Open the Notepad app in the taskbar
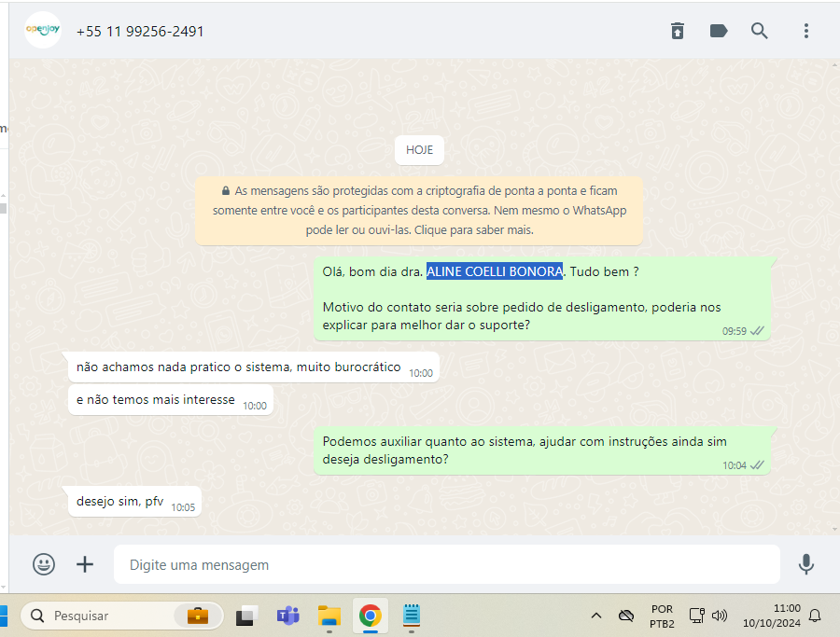 [x=412, y=616]
